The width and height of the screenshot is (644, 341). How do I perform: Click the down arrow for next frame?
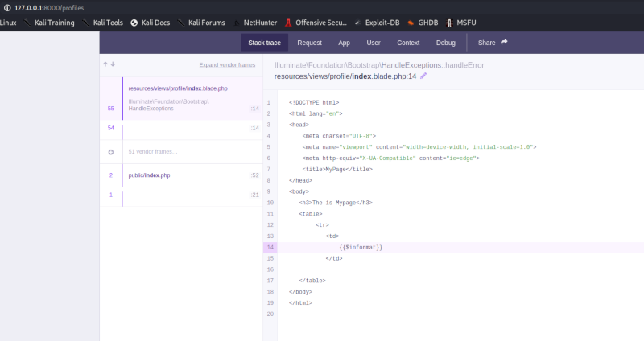(113, 64)
